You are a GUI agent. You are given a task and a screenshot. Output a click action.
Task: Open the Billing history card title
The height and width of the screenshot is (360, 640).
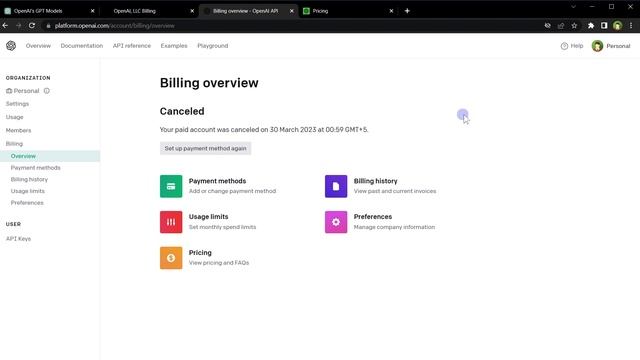tap(376, 181)
